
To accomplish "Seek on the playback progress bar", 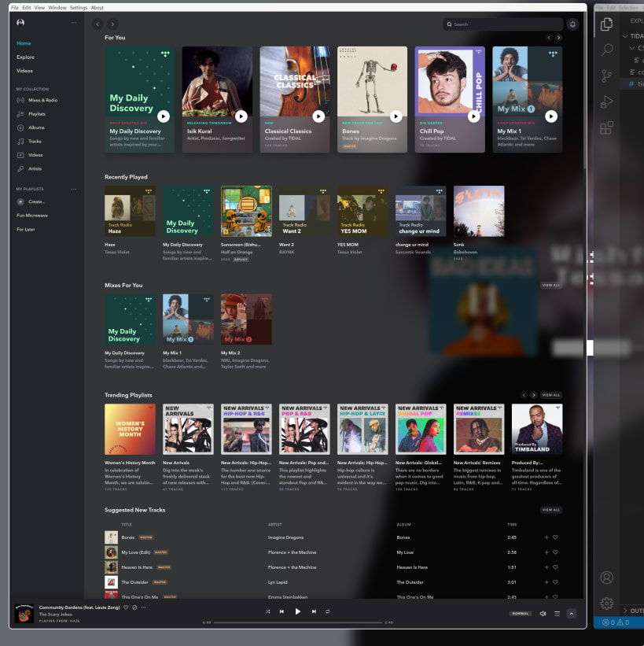I will [298, 622].
